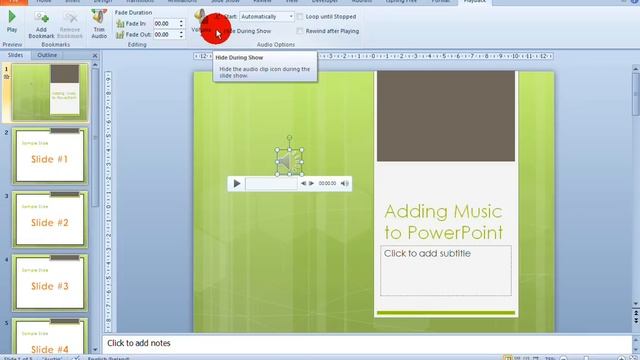This screenshot has width=640, height=360.
Task: Click the title Adding Music to PowerPoint
Action: (444, 222)
